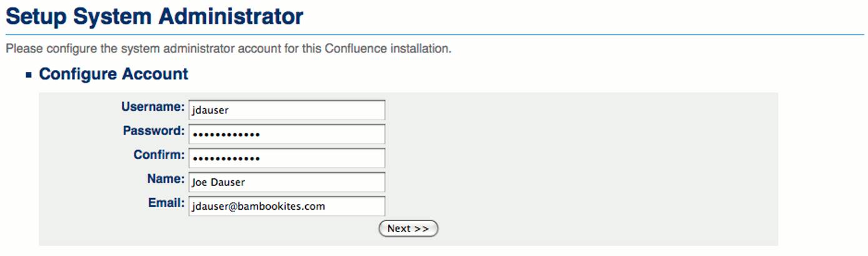This screenshot has height=256, width=868.
Task: Click the Next >> button
Action: click(408, 228)
